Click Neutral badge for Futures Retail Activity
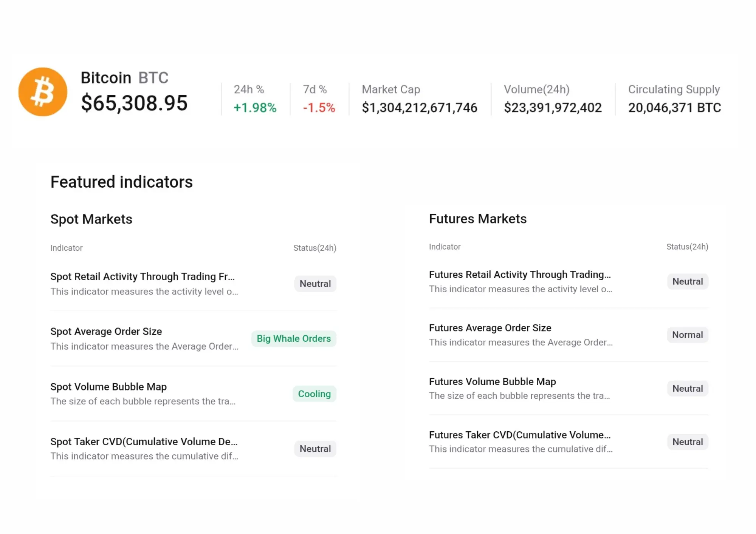Screen dimensions: 756x534 click(x=688, y=281)
